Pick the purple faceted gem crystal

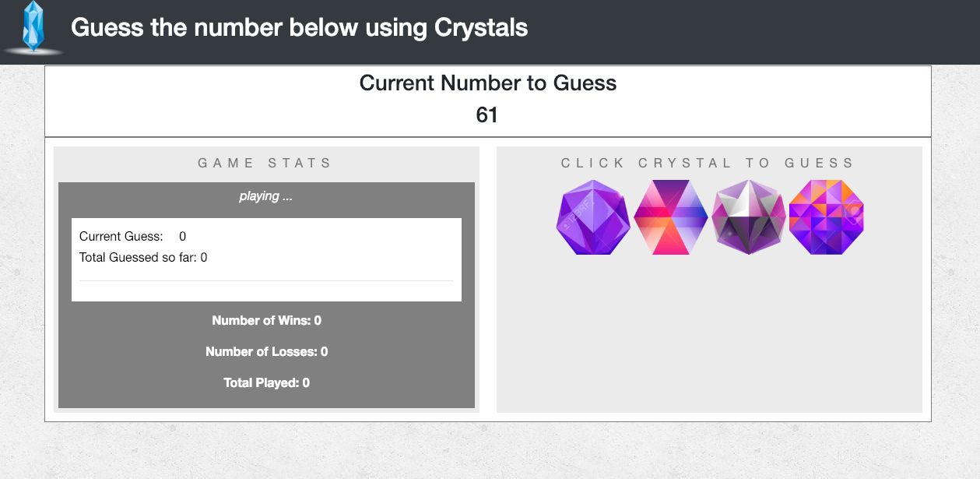point(594,217)
